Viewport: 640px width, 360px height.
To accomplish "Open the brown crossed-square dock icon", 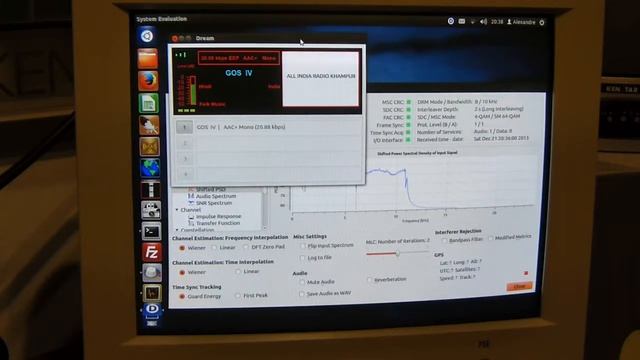I will click(149, 147).
